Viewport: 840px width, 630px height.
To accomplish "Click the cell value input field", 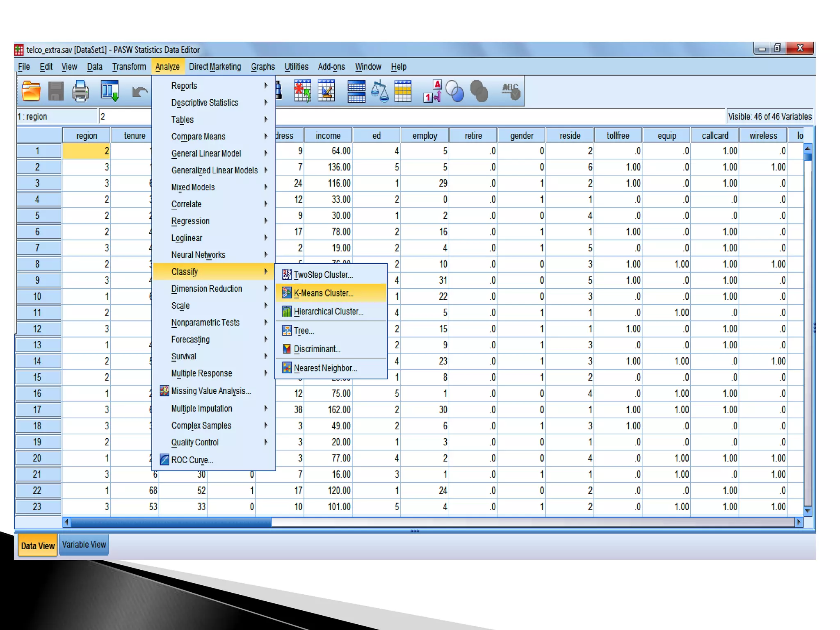I will click(125, 116).
